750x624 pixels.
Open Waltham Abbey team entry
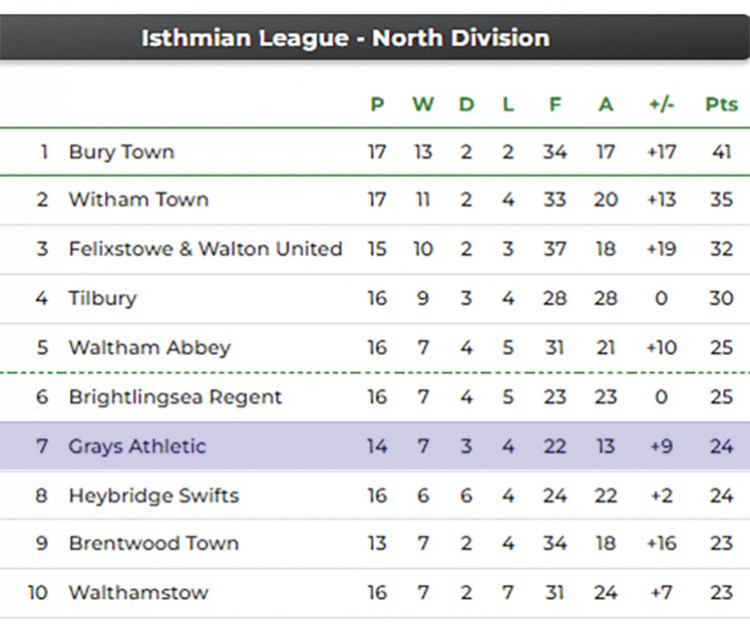[150, 348]
